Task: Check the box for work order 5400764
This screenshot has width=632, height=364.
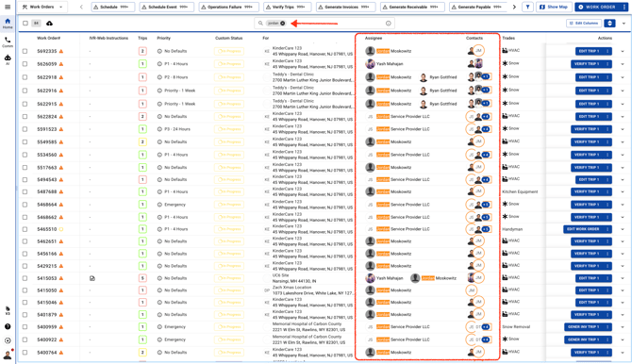Action: pyautogui.click(x=25, y=353)
